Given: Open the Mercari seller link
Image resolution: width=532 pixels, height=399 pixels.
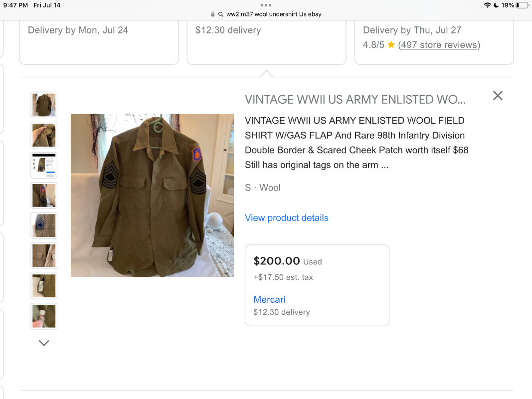Looking at the screenshot, I should [269, 299].
